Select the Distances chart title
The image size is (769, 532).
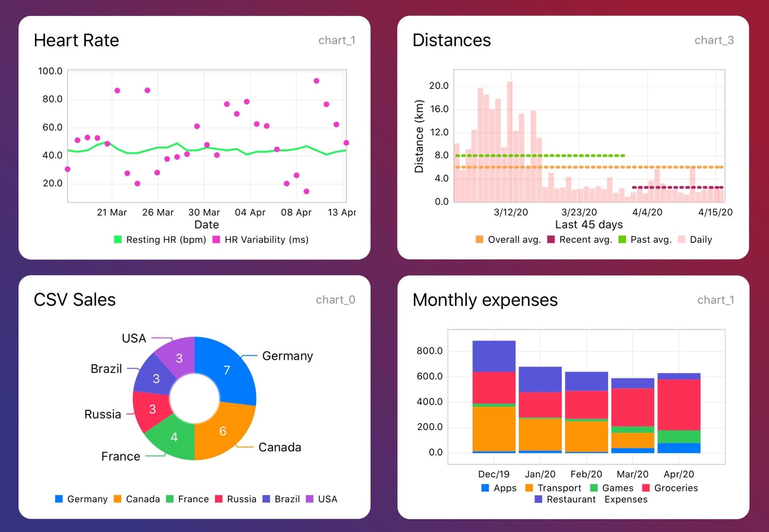tap(452, 40)
